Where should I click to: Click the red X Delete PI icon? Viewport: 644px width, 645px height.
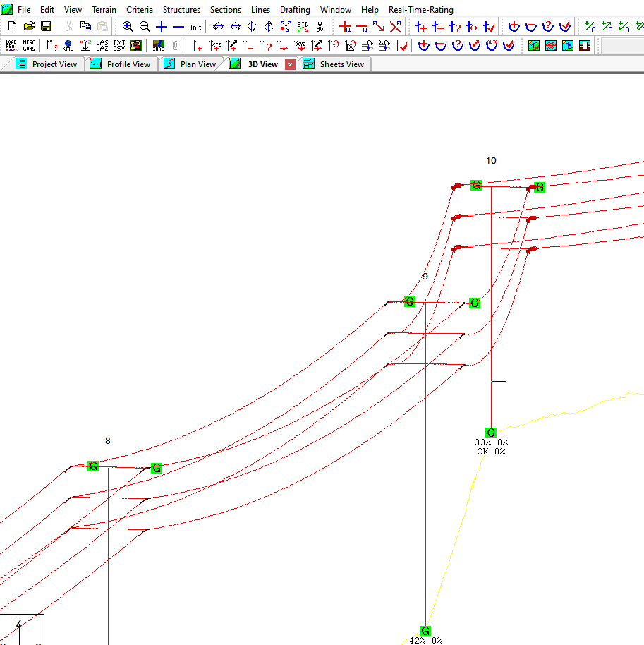click(x=396, y=27)
